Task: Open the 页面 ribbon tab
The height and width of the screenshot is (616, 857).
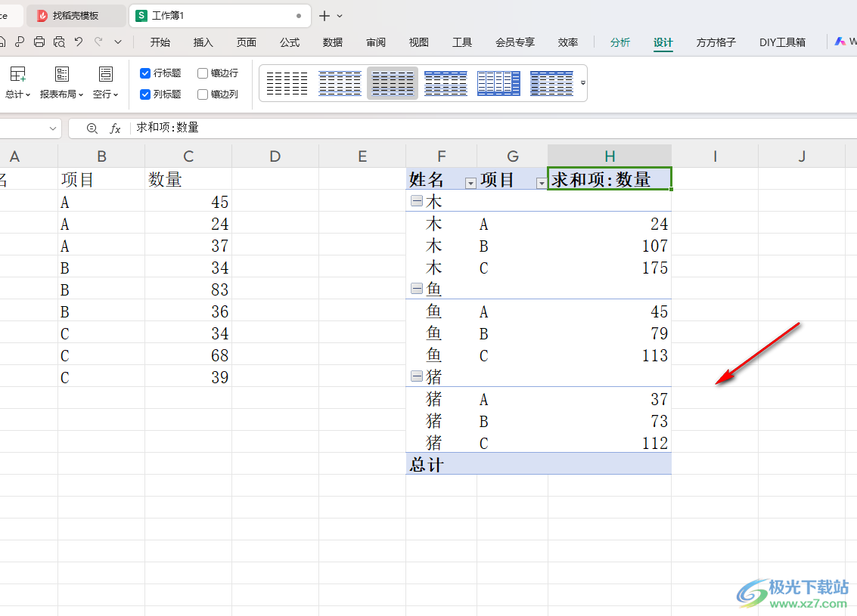Action: click(x=247, y=42)
